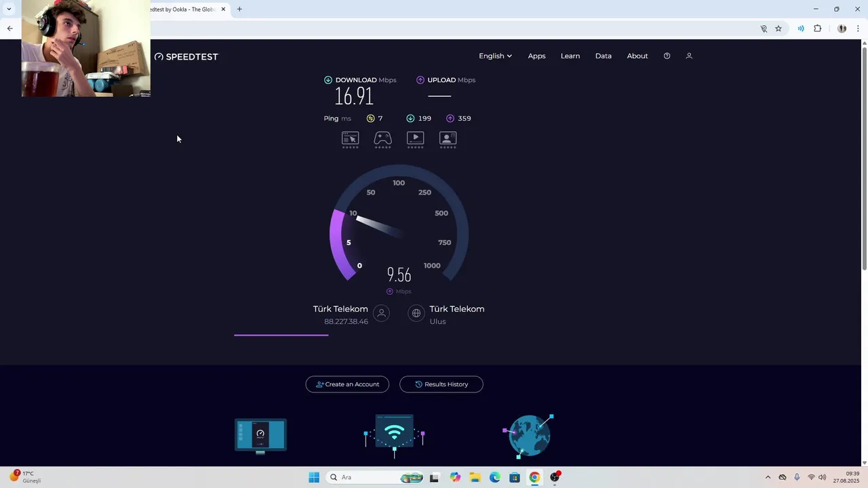The image size is (868, 488).
Task: Open File Explorer from taskbar
Action: click(x=475, y=477)
